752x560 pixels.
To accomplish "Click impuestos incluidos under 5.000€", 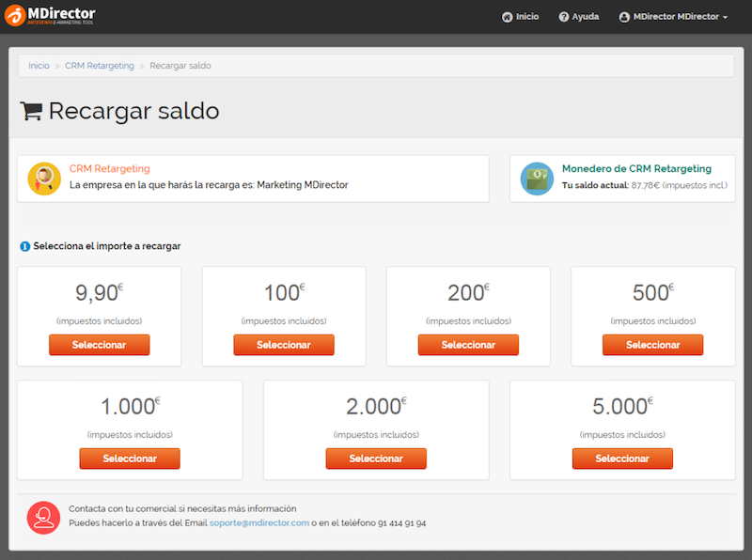I will coord(622,435).
